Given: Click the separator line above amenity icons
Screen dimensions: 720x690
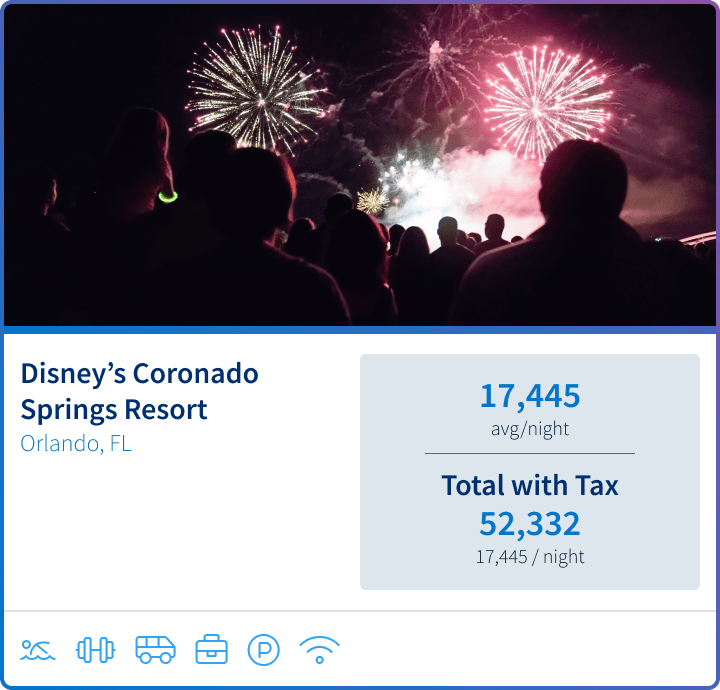Looking at the screenshot, I should (360, 610).
